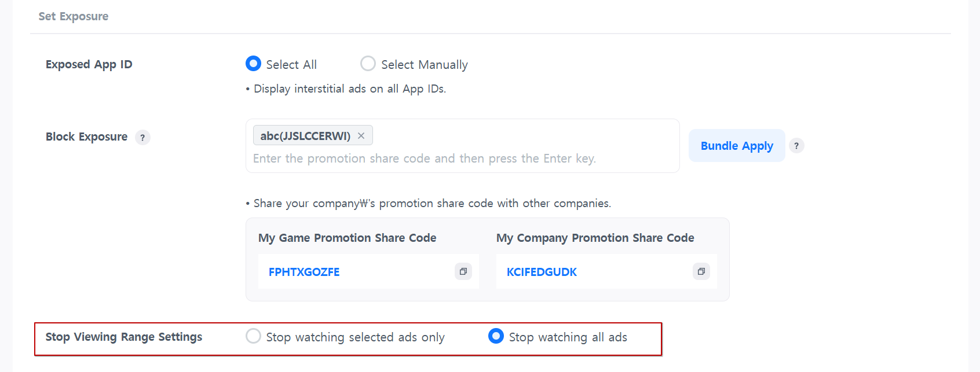Viewport: 980px width, 372px height.
Task: Click the Block Exposure label text
Action: (86, 137)
